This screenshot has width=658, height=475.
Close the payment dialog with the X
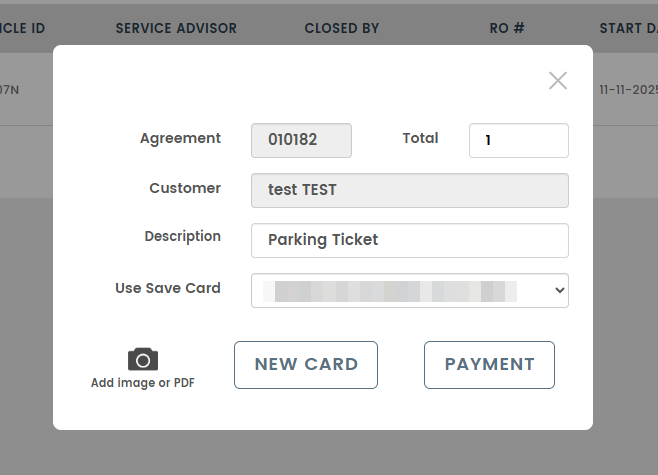558,81
